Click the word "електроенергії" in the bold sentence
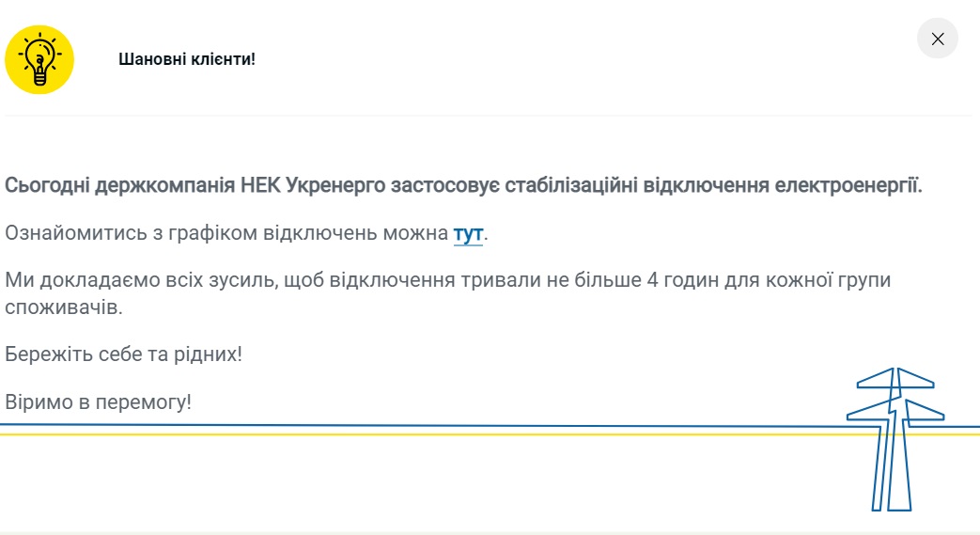 click(x=846, y=186)
